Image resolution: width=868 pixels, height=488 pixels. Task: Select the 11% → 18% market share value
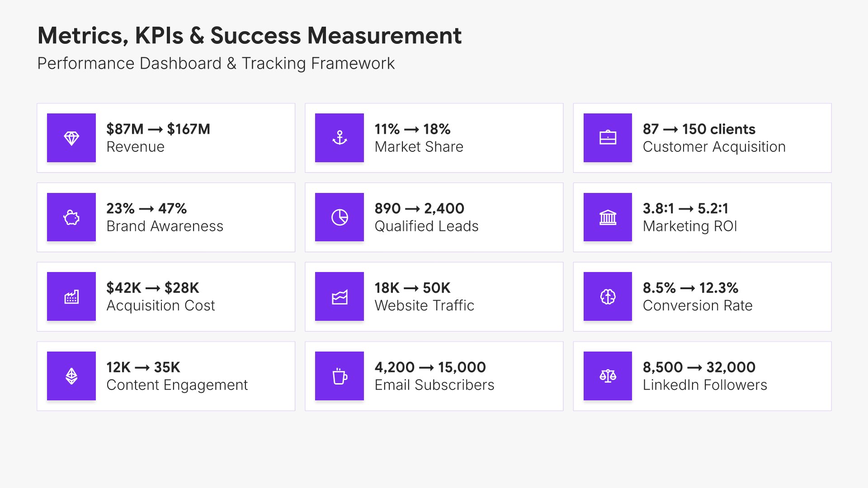click(x=412, y=129)
